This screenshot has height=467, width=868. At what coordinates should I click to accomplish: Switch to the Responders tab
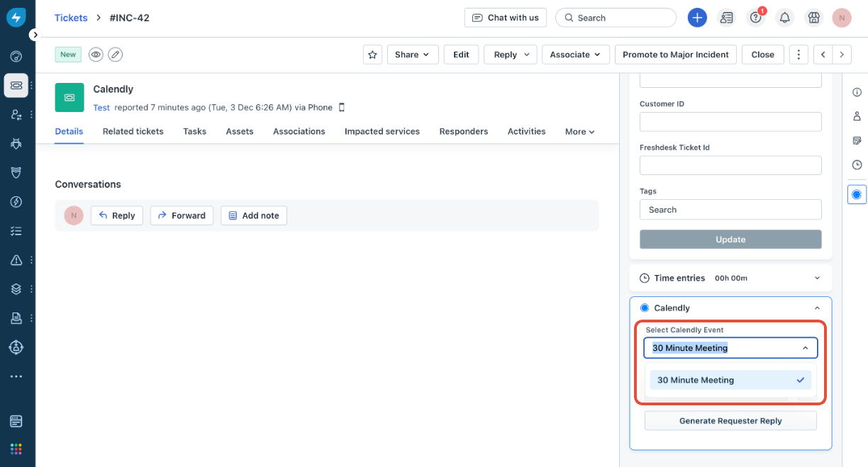coord(464,132)
